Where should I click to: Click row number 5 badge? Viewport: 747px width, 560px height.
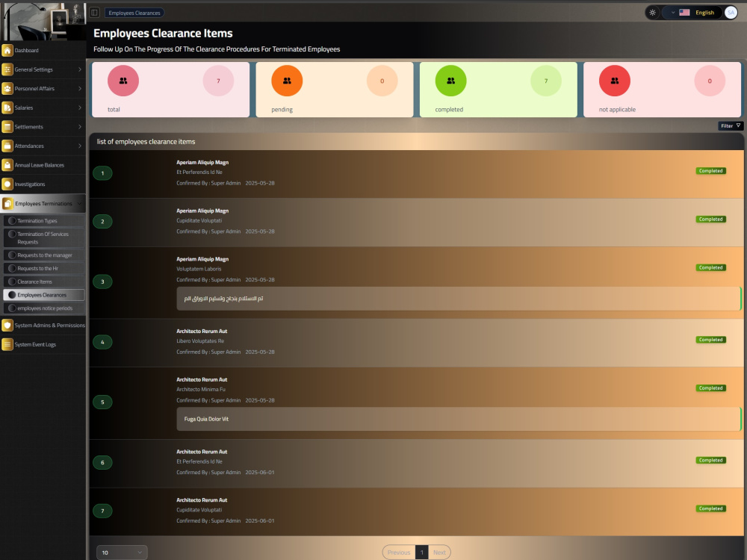tap(102, 402)
